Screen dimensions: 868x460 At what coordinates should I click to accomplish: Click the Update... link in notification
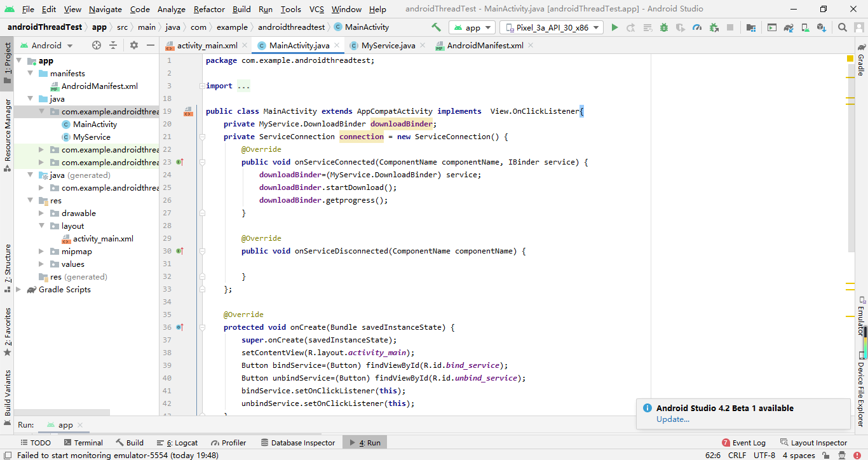pyautogui.click(x=673, y=419)
